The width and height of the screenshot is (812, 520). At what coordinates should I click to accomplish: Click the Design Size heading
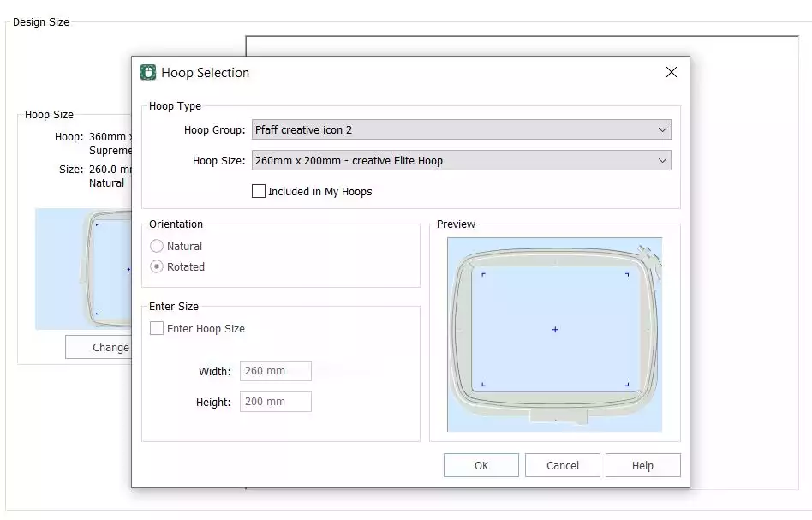(41, 22)
